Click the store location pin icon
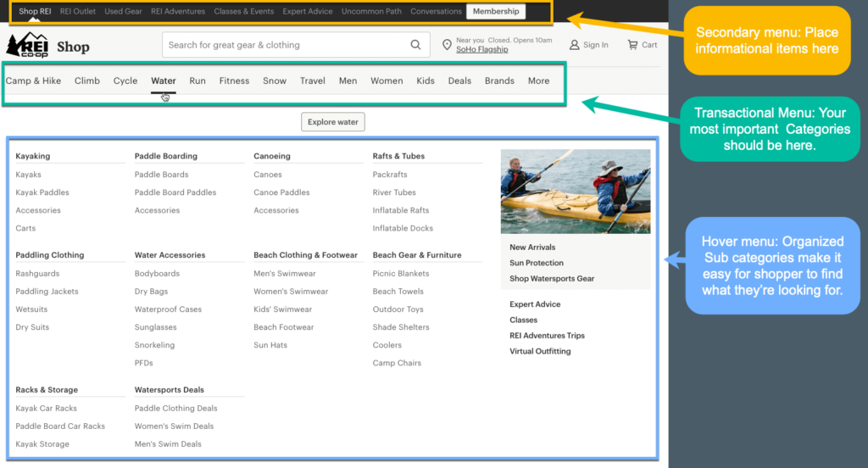Viewport: 868px width, 468px height. 448,45
